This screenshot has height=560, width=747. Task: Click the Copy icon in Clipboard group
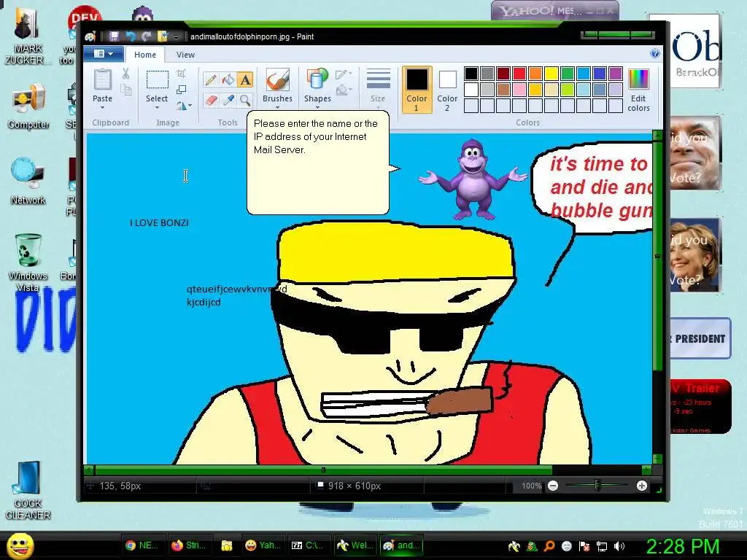(x=125, y=90)
